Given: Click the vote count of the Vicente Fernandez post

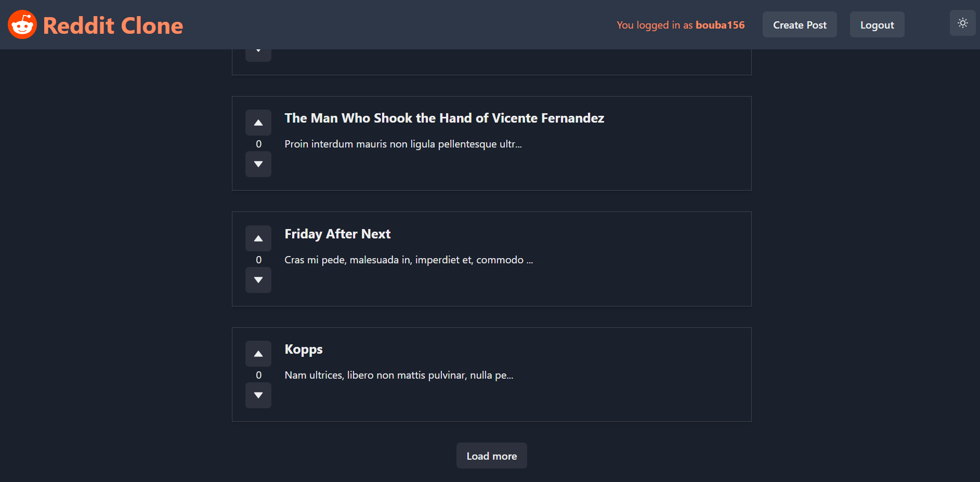Looking at the screenshot, I should pos(258,144).
